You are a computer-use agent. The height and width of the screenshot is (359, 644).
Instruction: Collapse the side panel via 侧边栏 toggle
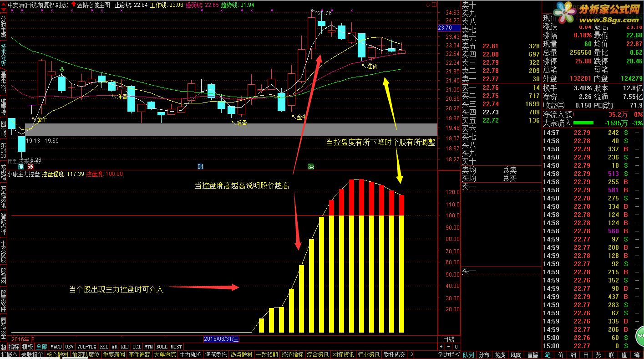point(449,354)
